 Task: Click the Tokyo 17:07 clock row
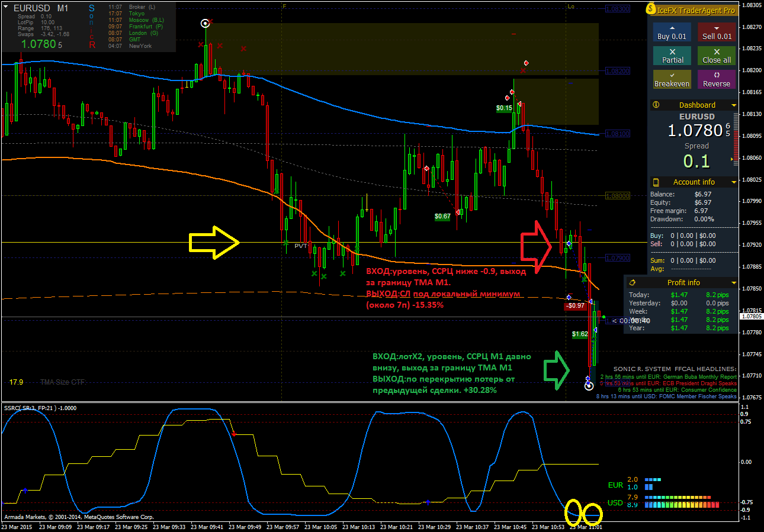click(x=127, y=13)
